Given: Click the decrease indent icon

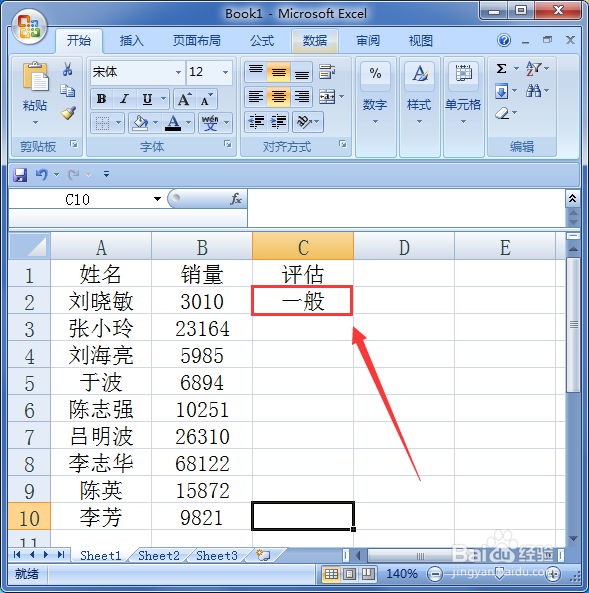Looking at the screenshot, I should click(256, 121).
